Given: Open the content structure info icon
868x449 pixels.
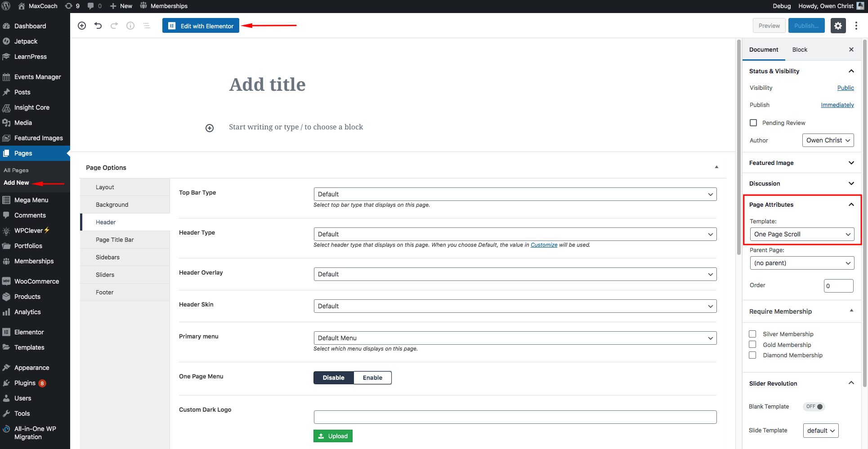Looking at the screenshot, I should (x=130, y=26).
